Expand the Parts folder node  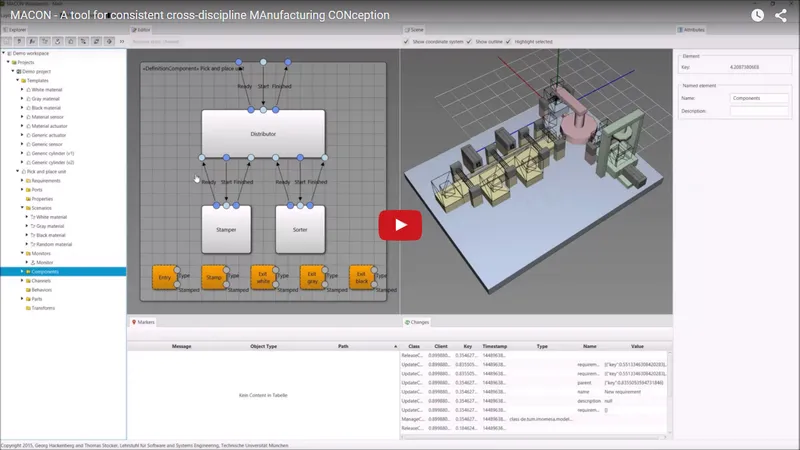coord(22,298)
